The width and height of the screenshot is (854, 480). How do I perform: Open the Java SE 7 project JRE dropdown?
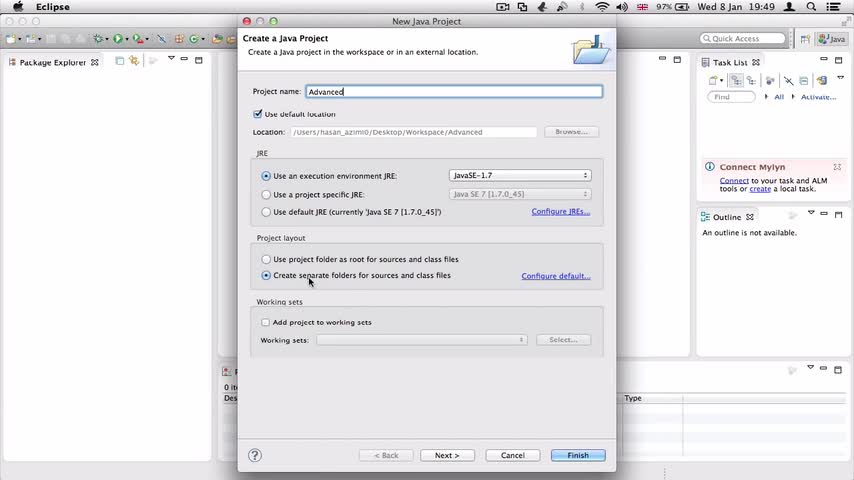(520, 194)
